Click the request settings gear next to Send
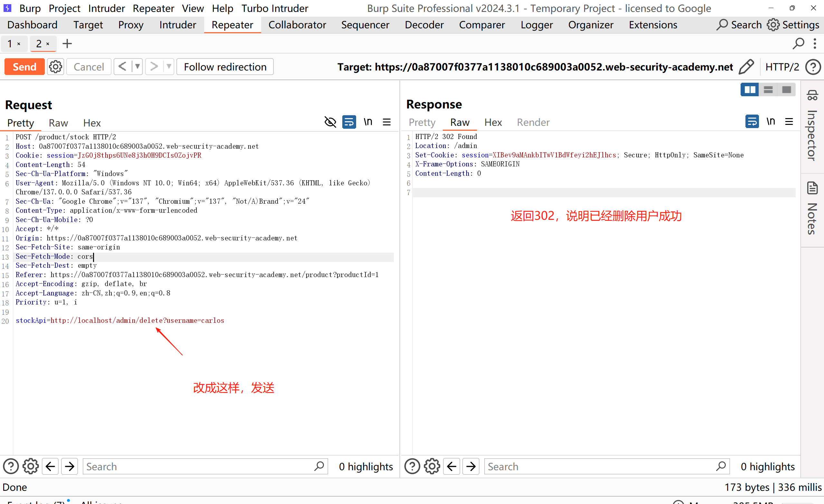824x504 pixels. 55,67
